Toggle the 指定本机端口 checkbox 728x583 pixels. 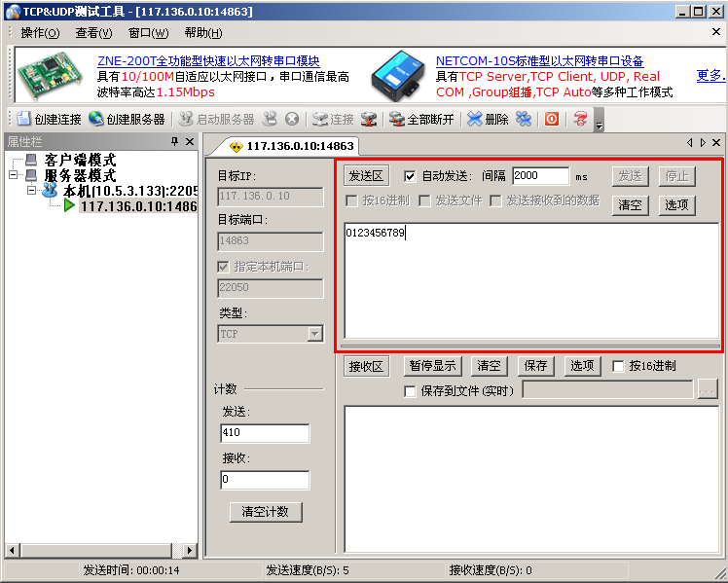click(223, 267)
